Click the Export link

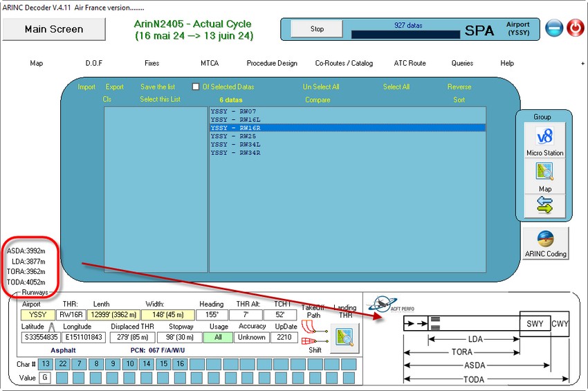click(114, 87)
